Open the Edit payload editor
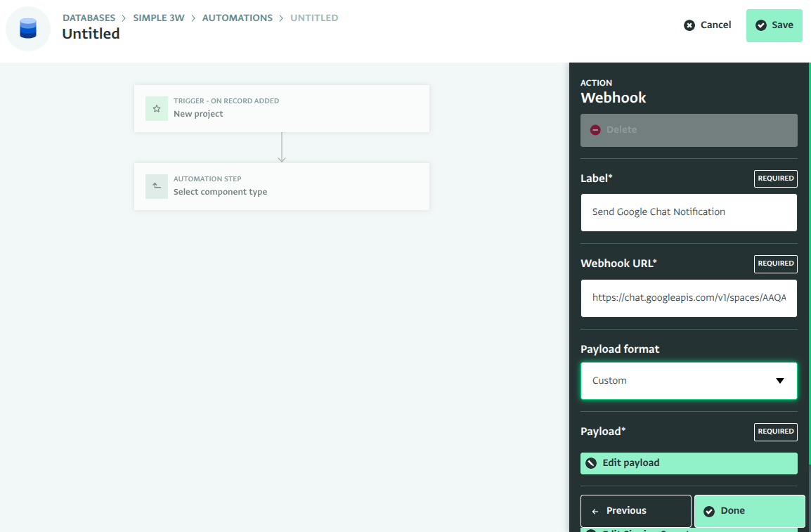The width and height of the screenshot is (811, 532). tap(689, 463)
